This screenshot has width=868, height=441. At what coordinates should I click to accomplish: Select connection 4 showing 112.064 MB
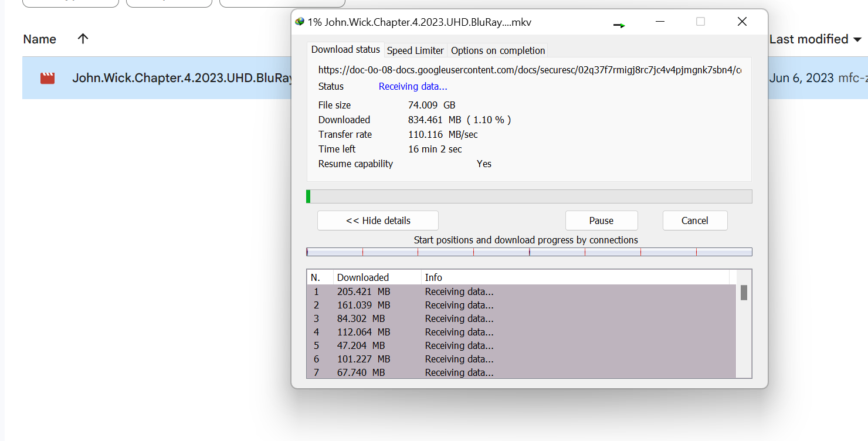[521, 332]
